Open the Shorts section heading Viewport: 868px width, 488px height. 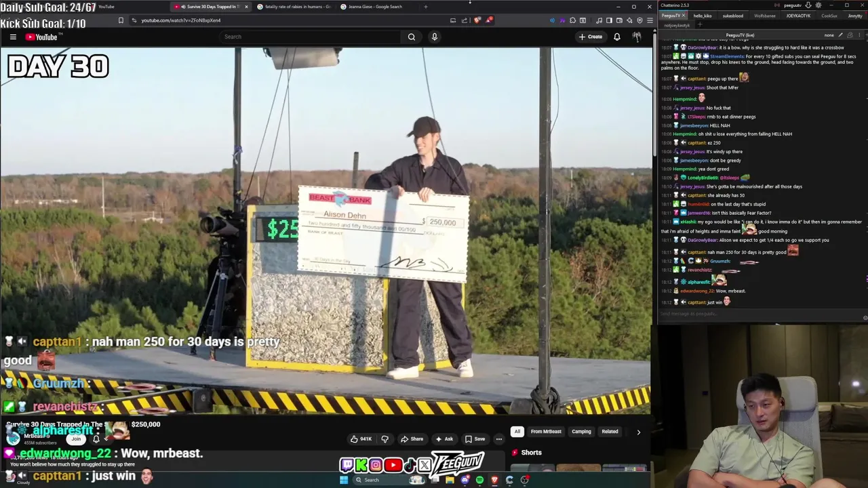(x=531, y=452)
